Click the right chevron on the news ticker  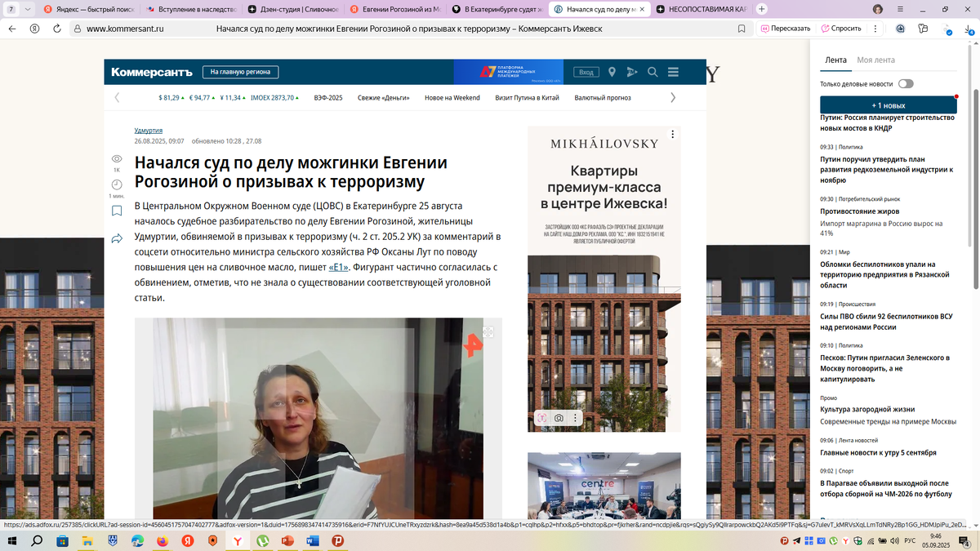click(672, 96)
